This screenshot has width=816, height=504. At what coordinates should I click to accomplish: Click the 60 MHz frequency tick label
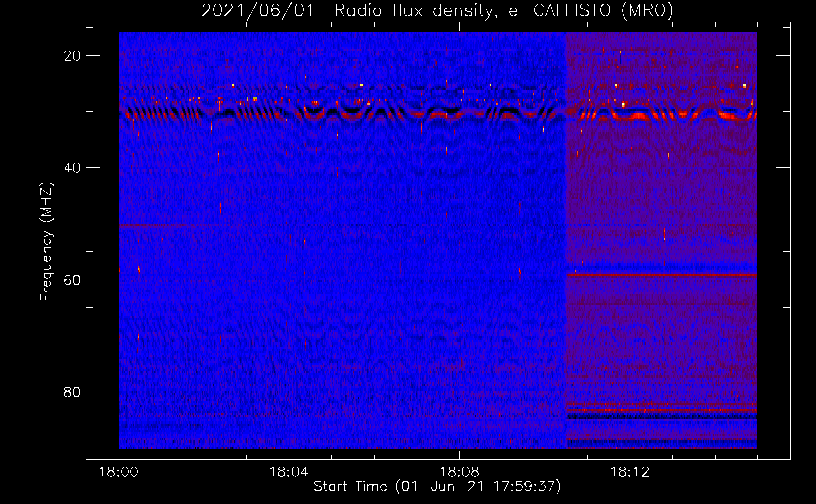(73, 280)
